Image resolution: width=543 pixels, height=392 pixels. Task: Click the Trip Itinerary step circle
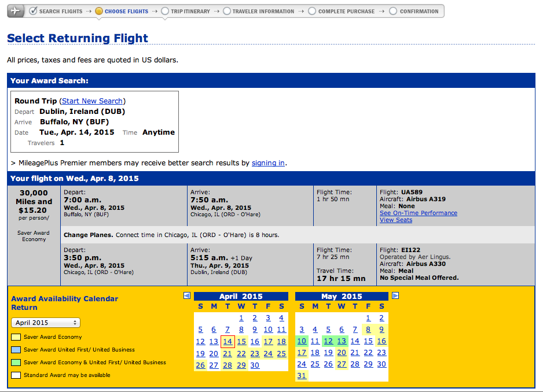166,11
